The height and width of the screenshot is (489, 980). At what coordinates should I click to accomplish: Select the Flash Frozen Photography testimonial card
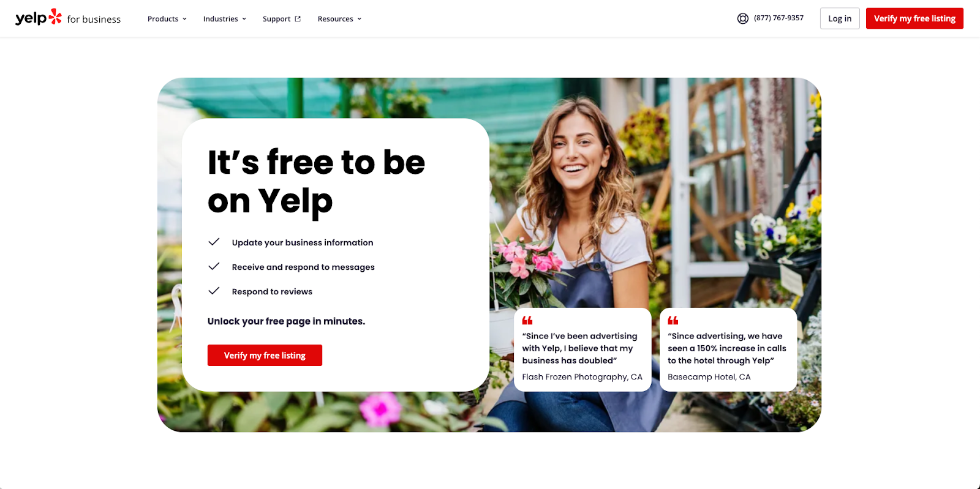(x=582, y=349)
